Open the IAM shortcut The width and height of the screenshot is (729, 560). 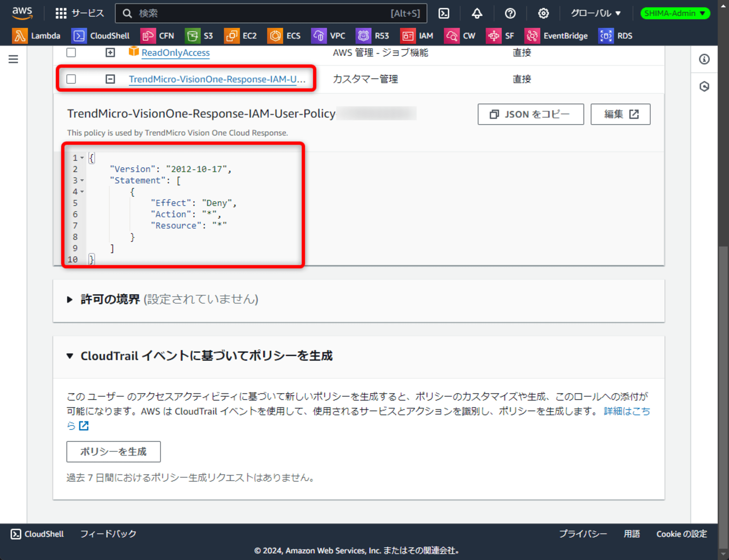tap(417, 36)
